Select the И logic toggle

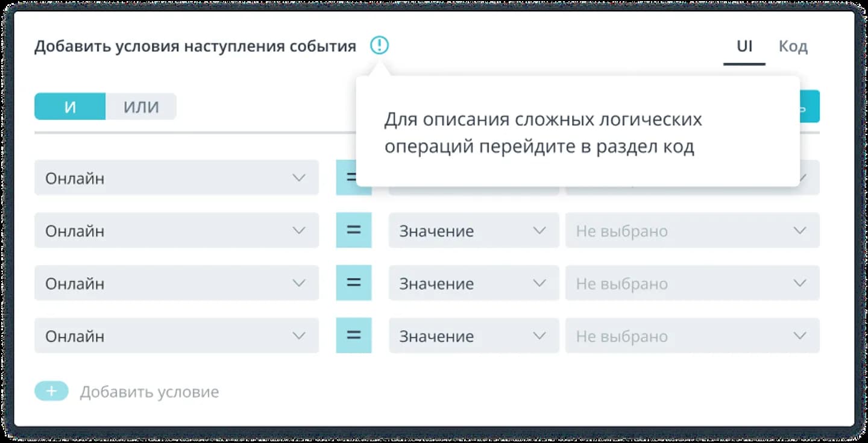[x=70, y=107]
